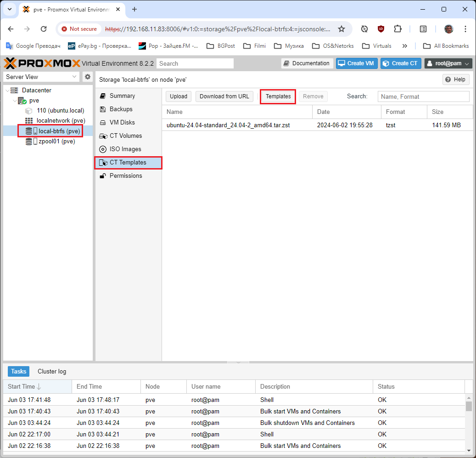
Task: Click the Name, Format search field
Action: tap(424, 96)
